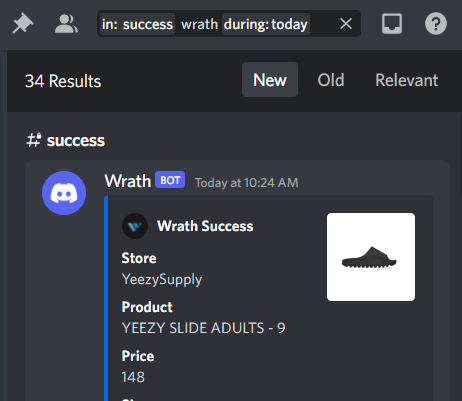
Task: Click 'YEEZY SLIDE ADULTS - 9' product text
Action: (203, 328)
